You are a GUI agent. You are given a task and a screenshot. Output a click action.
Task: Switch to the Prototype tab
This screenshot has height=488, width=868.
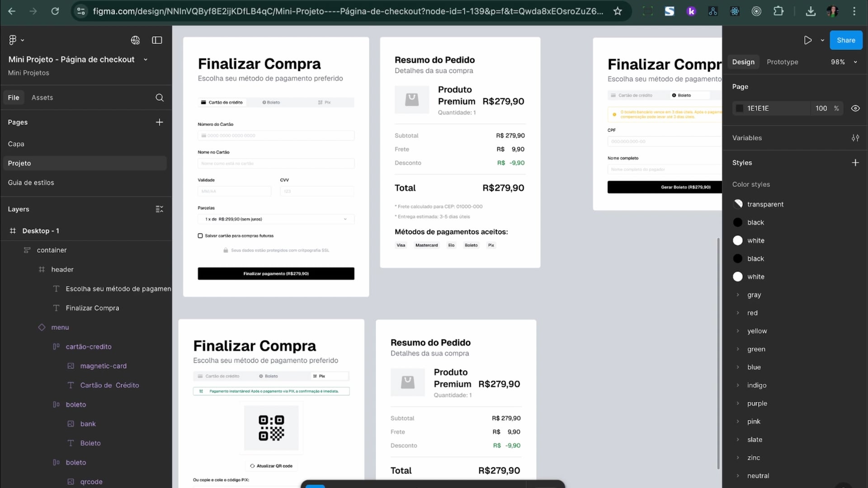(782, 62)
